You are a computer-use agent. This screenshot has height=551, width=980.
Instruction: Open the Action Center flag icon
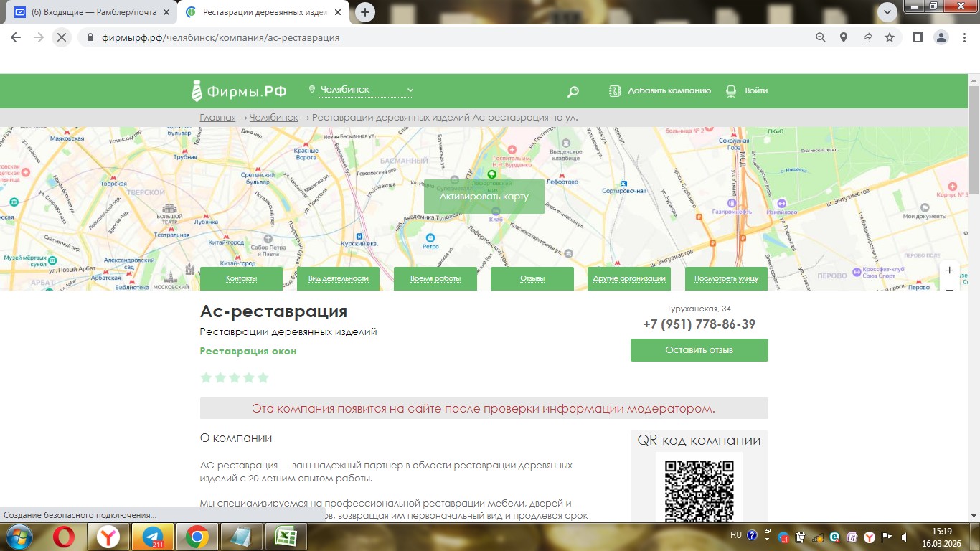tap(886, 537)
